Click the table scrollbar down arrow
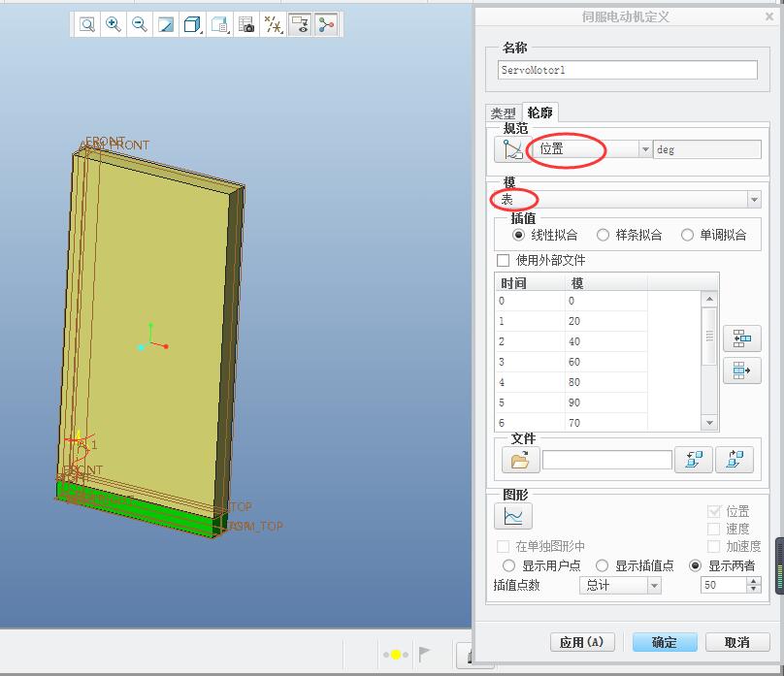This screenshot has height=676, width=784. click(x=709, y=423)
